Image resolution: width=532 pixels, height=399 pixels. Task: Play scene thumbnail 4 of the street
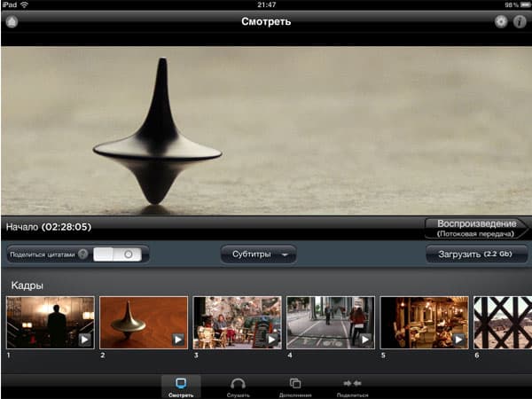(x=331, y=323)
